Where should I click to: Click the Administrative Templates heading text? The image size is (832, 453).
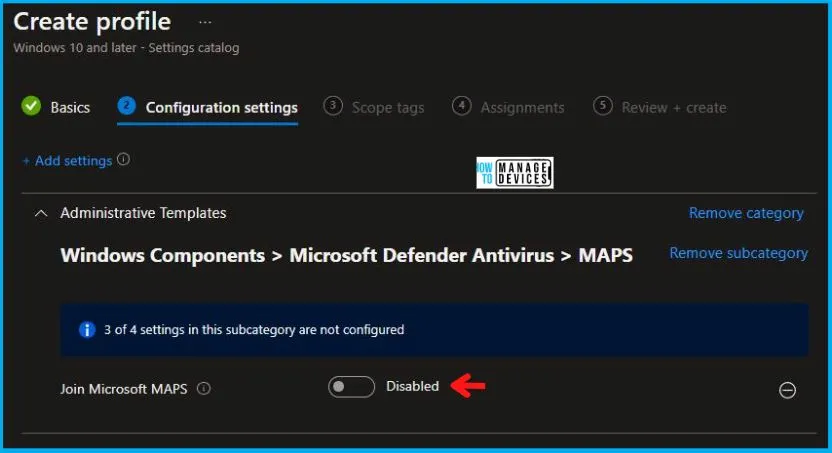[x=143, y=213]
